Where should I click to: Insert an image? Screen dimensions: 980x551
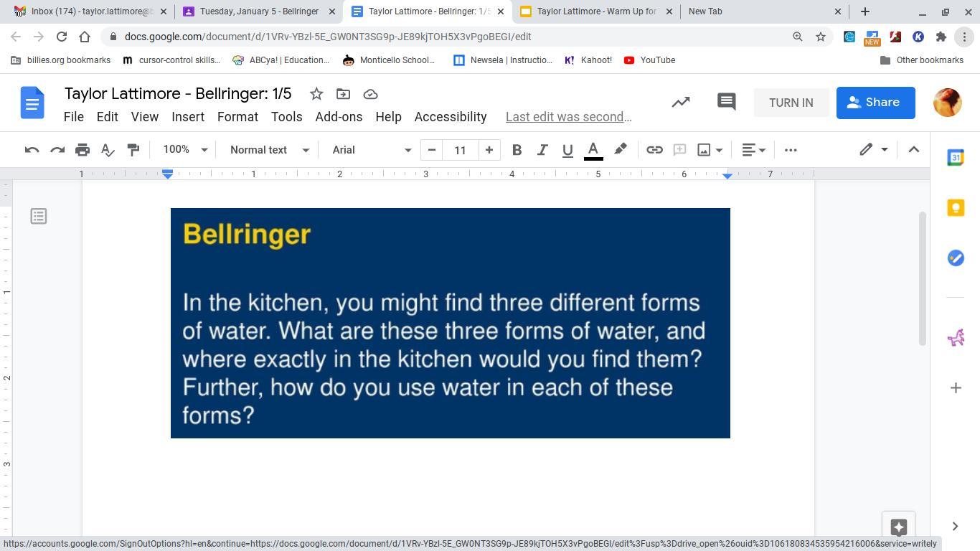tap(705, 150)
